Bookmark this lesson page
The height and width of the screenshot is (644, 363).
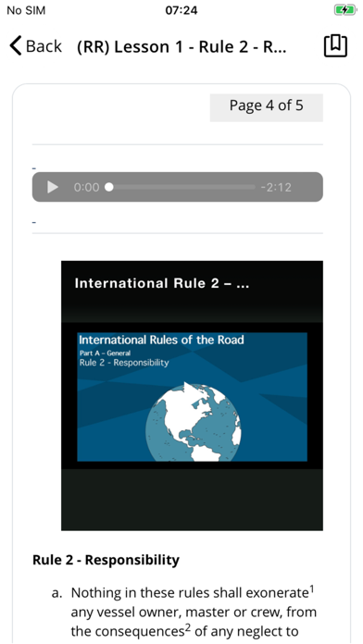click(x=335, y=45)
